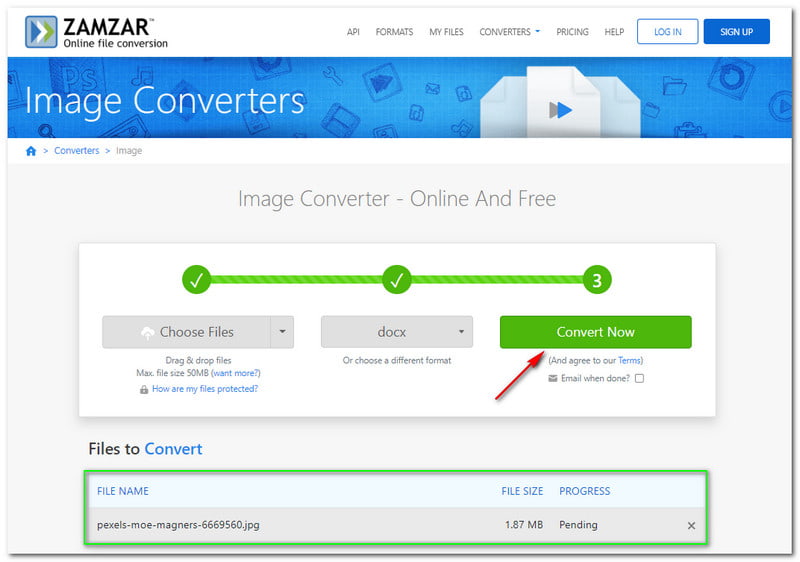Expand the Choose Files dropdown arrow
The height and width of the screenshot is (562, 800).
tap(282, 332)
